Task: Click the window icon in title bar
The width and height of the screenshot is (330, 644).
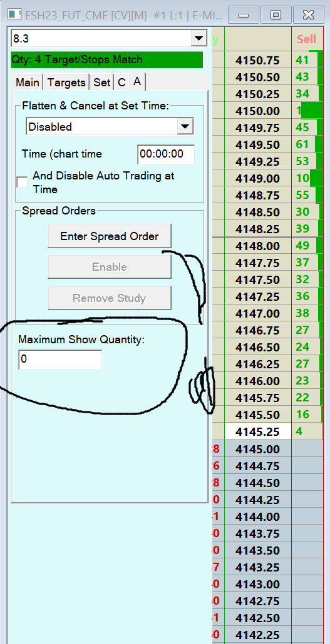Action: pos(15,15)
